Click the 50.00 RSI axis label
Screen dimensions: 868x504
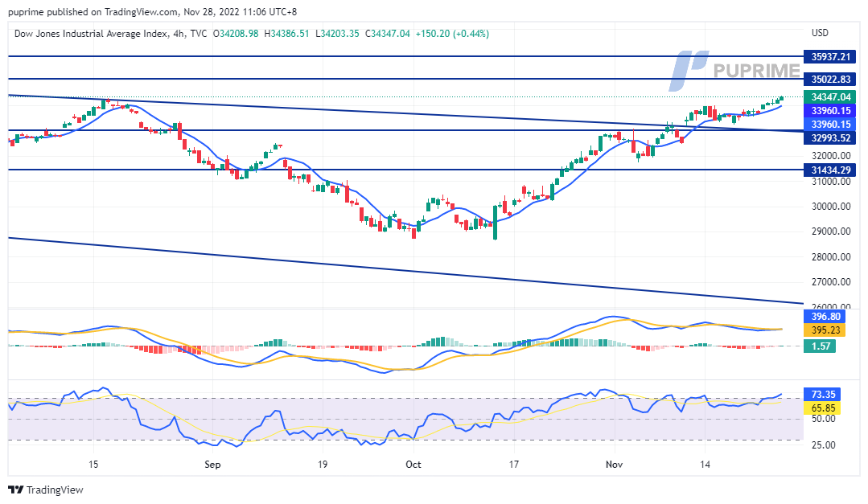click(823, 419)
